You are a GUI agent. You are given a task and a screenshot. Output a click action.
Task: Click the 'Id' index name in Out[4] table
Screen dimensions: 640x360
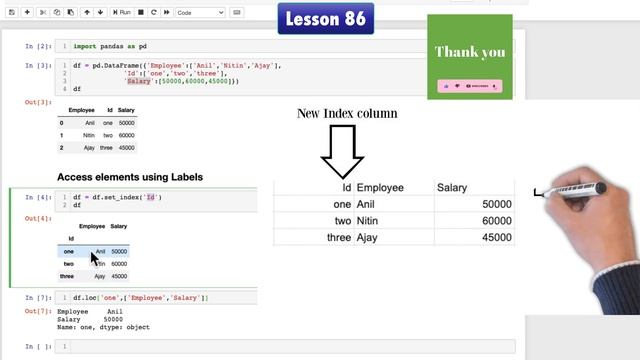pos(71,239)
